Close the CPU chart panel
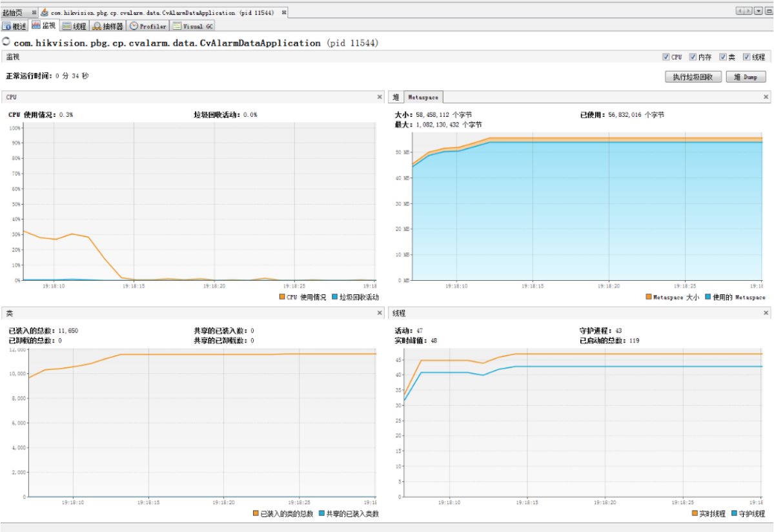The width and height of the screenshot is (774, 532). [380, 97]
